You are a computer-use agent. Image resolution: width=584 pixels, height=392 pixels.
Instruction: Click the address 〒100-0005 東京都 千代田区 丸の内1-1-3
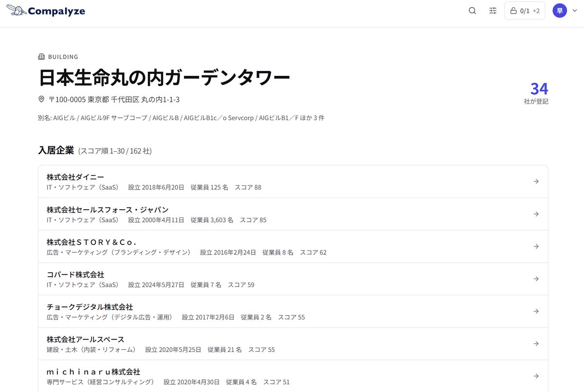tap(114, 99)
